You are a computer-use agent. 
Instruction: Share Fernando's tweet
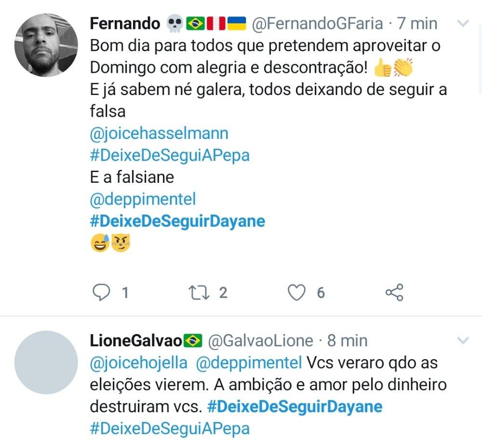pos(394,292)
